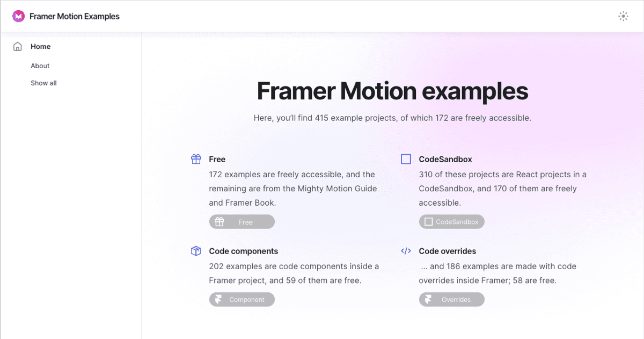Click the code brackets icon beside Code overrides
Screen dimensions: 644x339
pyautogui.click(x=406, y=251)
